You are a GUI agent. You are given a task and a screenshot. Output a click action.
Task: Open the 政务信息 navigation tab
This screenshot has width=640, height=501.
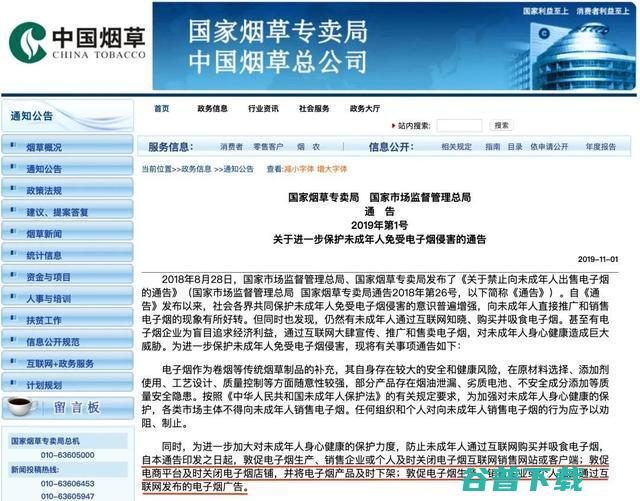click(212, 109)
